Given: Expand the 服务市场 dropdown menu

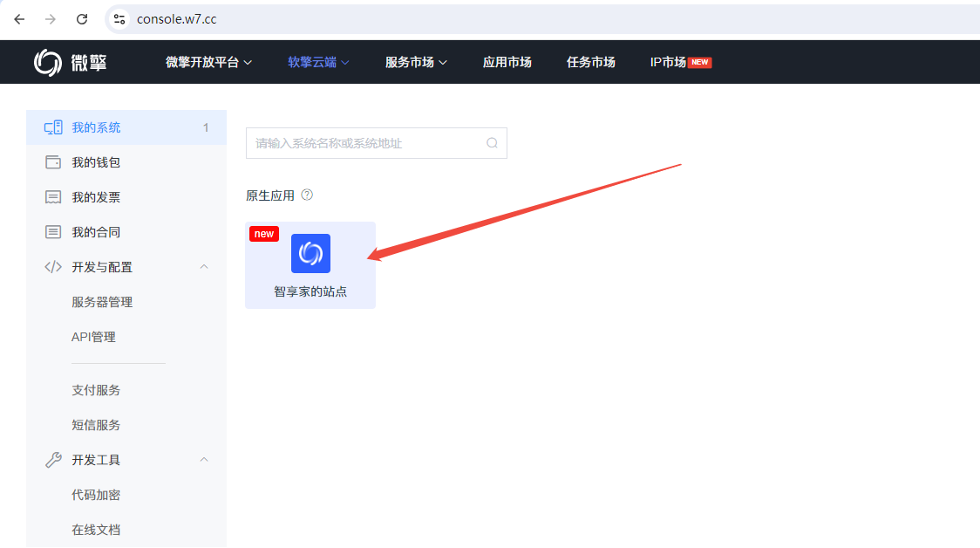Looking at the screenshot, I should click(416, 63).
